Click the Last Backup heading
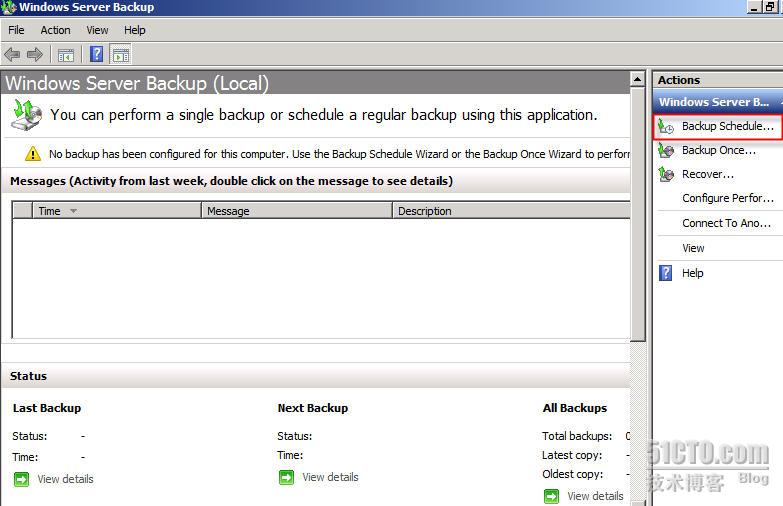This screenshot has height=506, width=783. click(x=47, y=408)
